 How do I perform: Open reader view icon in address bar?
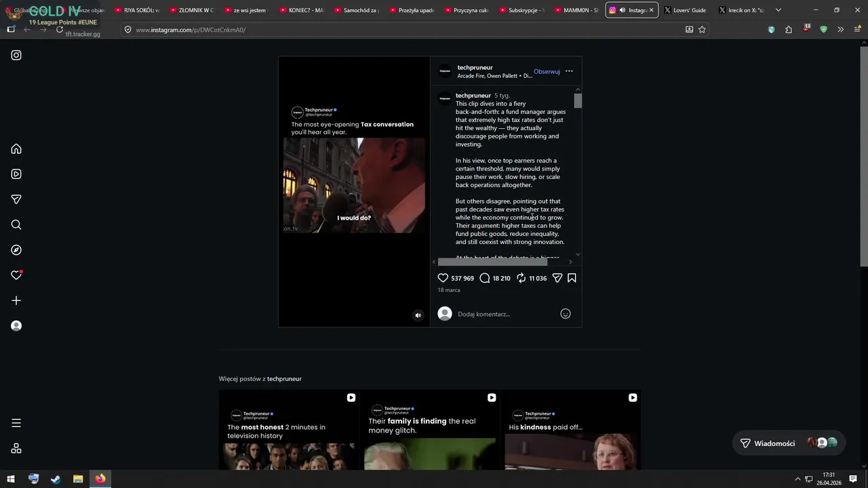click(689, 30)
